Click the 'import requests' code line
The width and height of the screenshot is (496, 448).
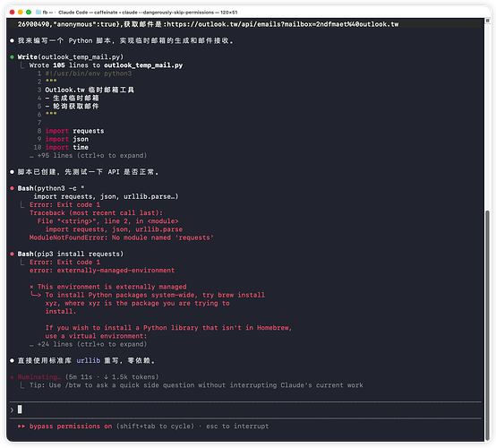coord(74,131)
